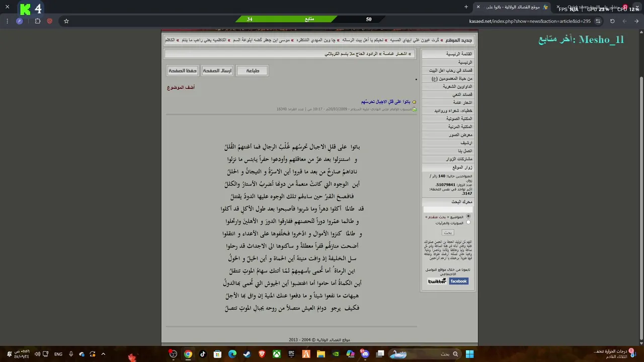Screen dimensions: 644x362
Task: Click the ارسال الصفحة button
Action: tap(217, 71)
